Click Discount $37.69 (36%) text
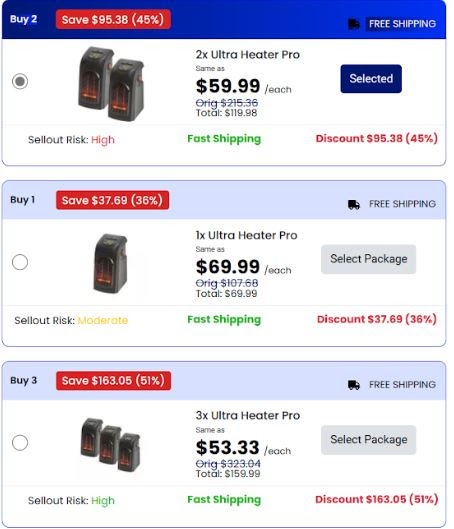 (x=377, y=319)
